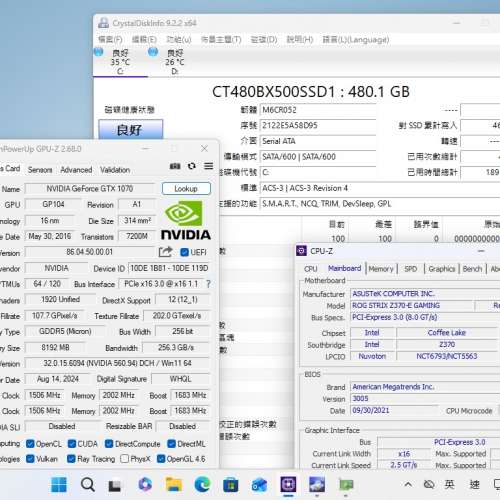Click serial number field 2122E5A58D95
The image size is (500, 500).
(x=318, y=126)
